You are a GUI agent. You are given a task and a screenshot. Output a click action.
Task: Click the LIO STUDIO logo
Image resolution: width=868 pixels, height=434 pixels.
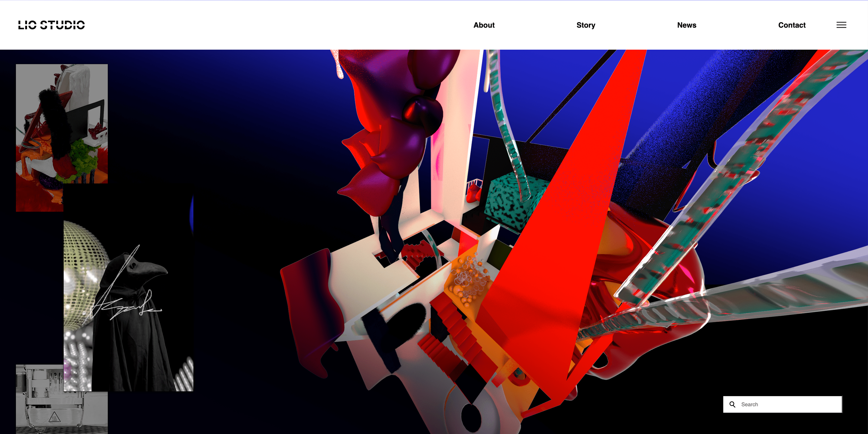(x=51, y=25)
